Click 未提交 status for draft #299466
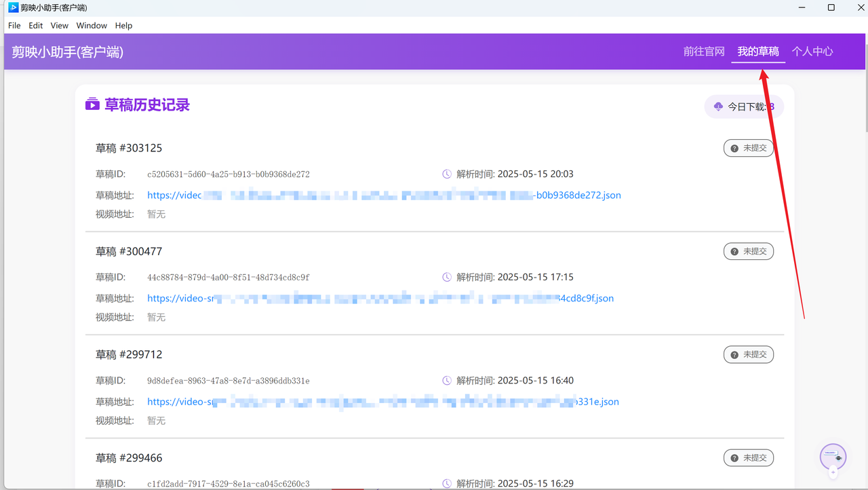The height and width of the screenshot is (490, 868). tap(749, 457)
